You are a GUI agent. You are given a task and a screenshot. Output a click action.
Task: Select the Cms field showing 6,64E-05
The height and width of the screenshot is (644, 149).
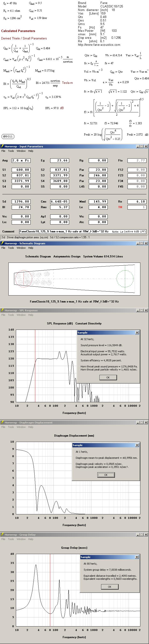(60, 202)
